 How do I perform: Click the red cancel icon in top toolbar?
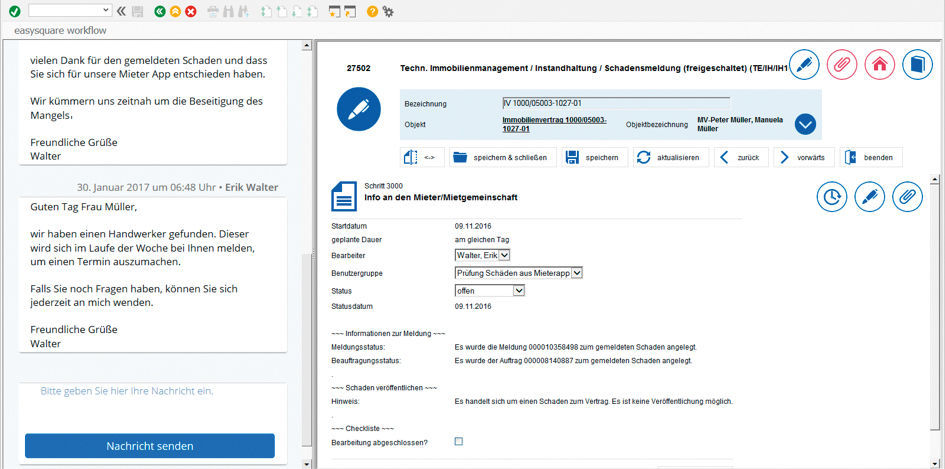190,11
